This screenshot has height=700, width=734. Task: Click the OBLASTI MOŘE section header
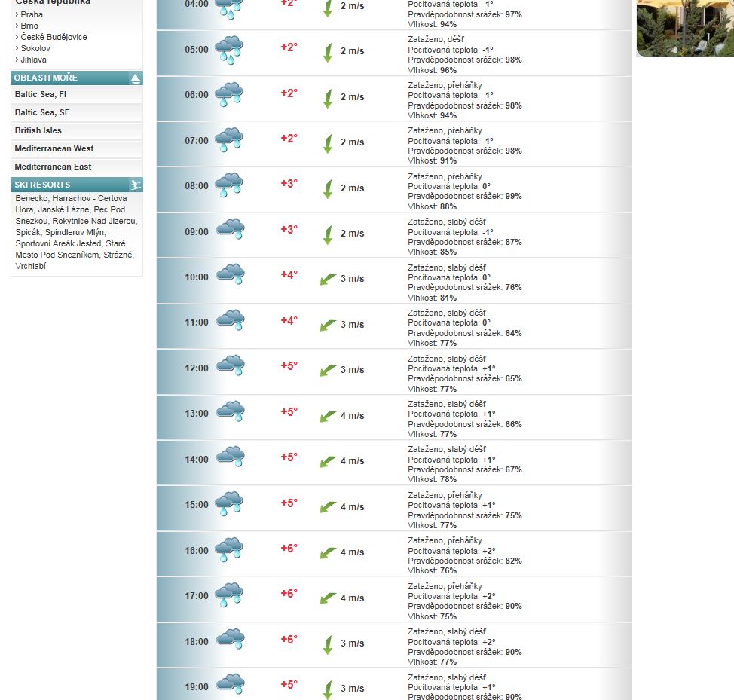pyautogui.click(x=77, y=78)
